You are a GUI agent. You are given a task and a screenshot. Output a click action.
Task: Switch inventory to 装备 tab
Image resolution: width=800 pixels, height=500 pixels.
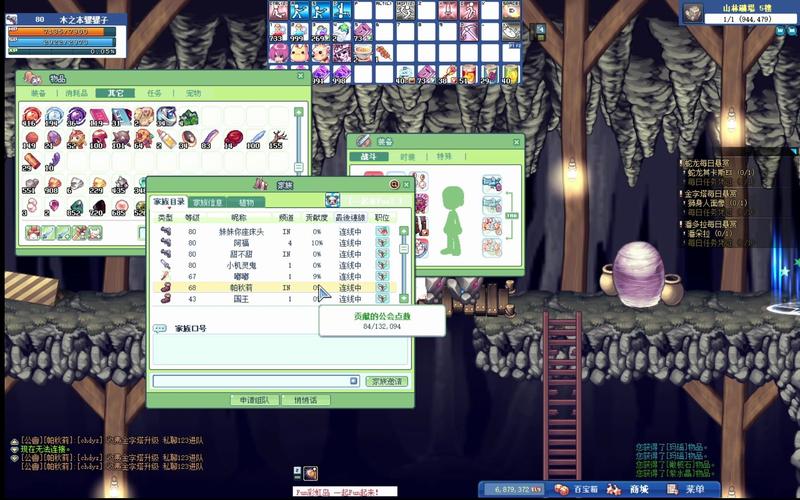click(x=38, y=93)
